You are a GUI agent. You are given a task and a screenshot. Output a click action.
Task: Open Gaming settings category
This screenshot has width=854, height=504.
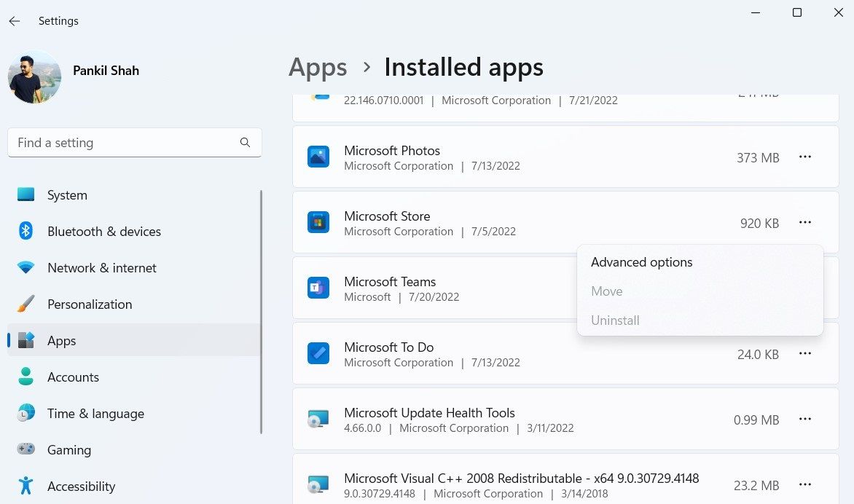click(x=134, y=449)
